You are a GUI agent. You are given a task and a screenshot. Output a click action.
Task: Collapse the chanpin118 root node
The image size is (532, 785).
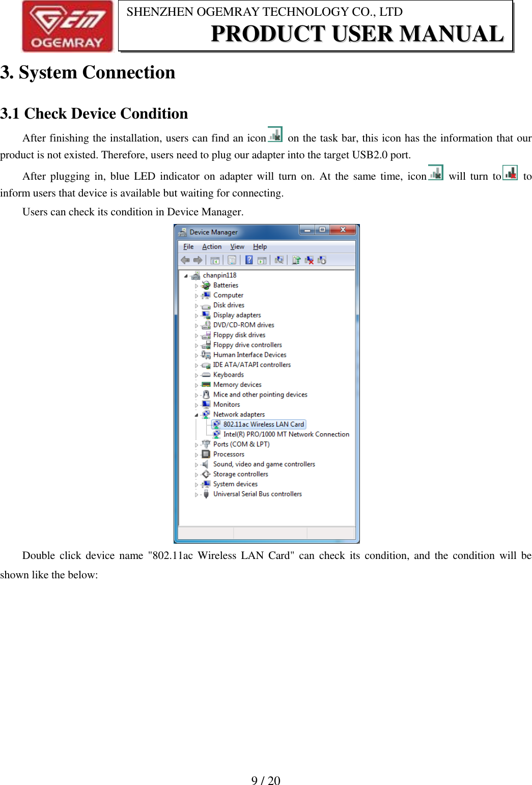186,276
